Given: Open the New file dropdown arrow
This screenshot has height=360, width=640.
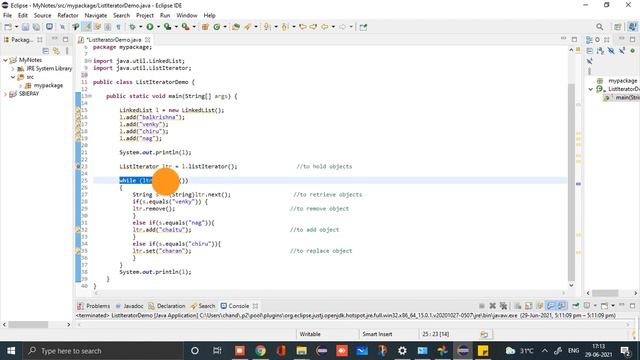Looking at the screenshot, I should coord(16,27).
